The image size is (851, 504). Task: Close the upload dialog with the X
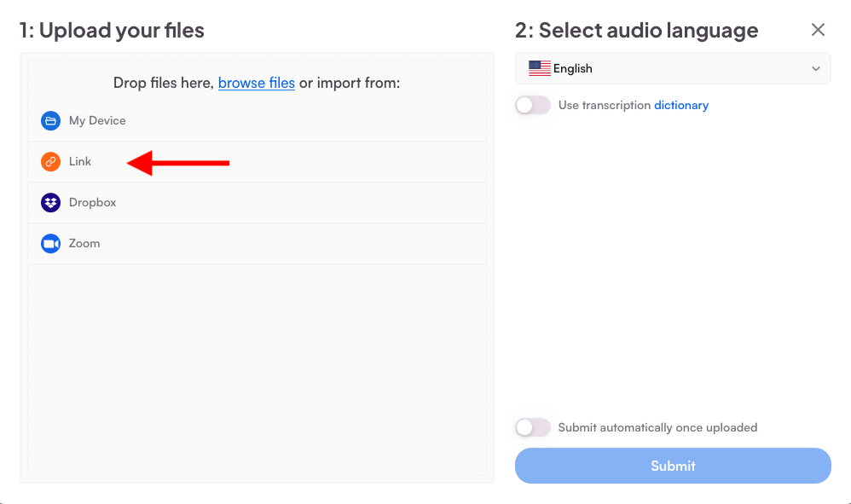(x=818, y=29)
